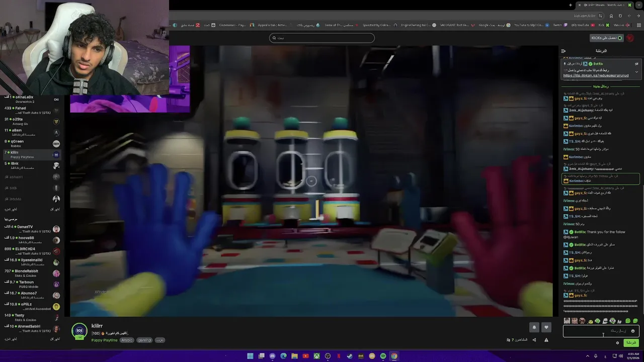Screen dimensions: 644x362
Task: Open the Poppy Playtime category link
Action: click(104, 340)
